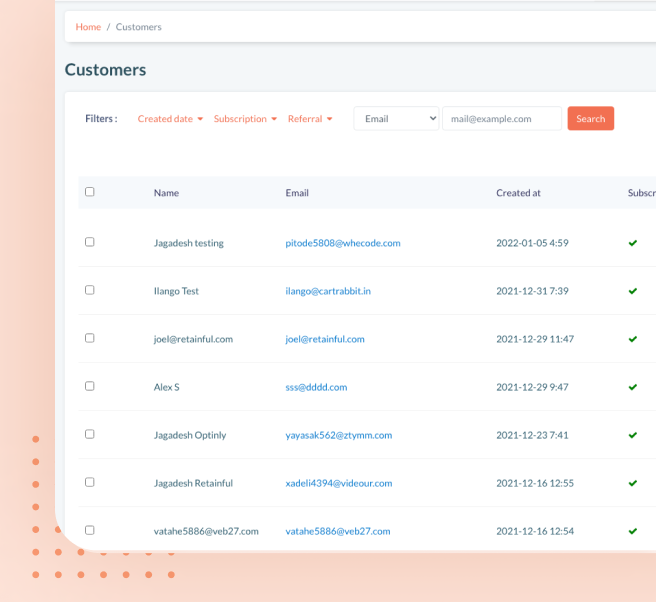Click the subscribed checkmark for Alex S
Image resolution: width=656 pixels, height=602 pixels.
click(x=633, y=387)
